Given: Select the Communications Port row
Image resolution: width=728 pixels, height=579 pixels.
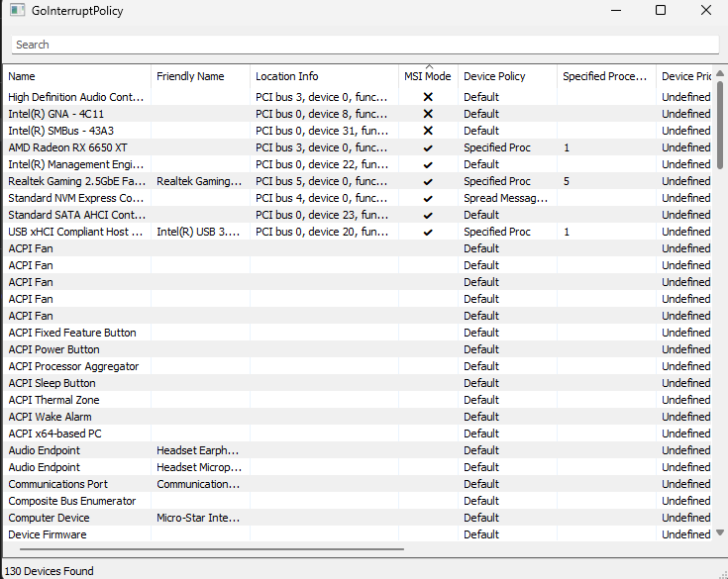Looking at the screenshot, I should coord(358,484).
